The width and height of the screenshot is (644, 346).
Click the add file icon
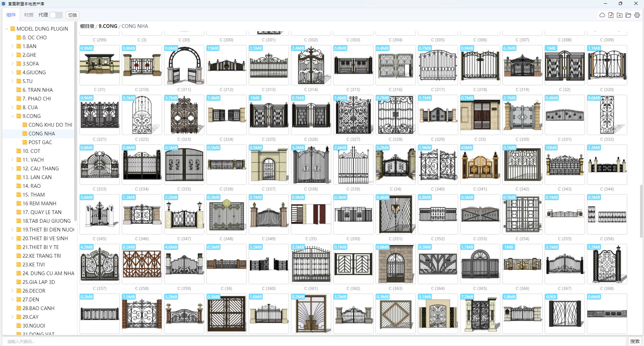[x=611, y=15]
